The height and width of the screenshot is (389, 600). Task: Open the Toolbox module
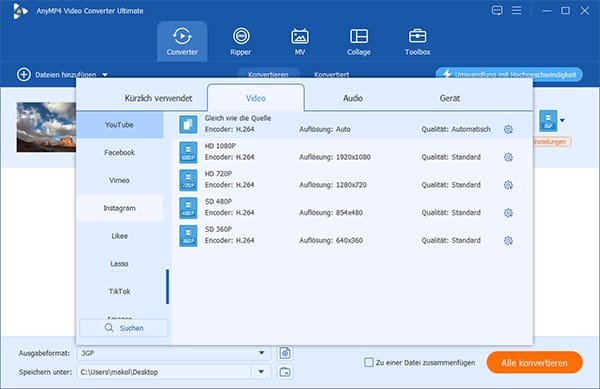pyautogui.click(x=417, y=41)
